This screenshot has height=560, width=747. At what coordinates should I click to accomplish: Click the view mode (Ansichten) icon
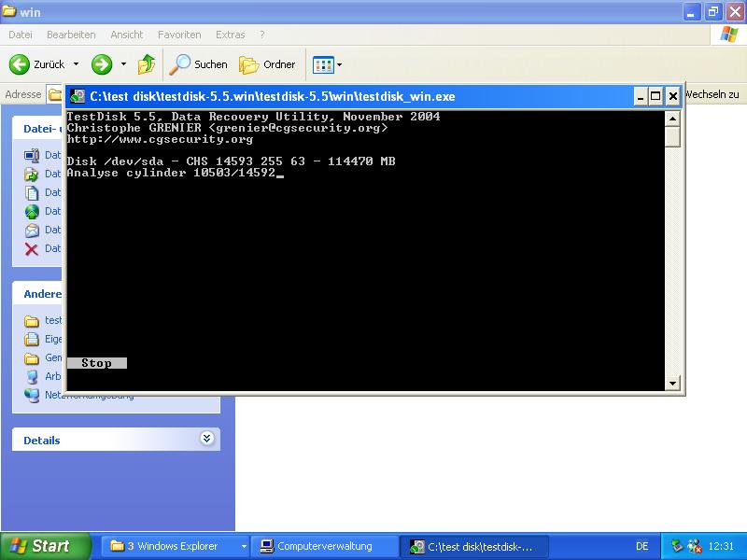click(323, 64)
